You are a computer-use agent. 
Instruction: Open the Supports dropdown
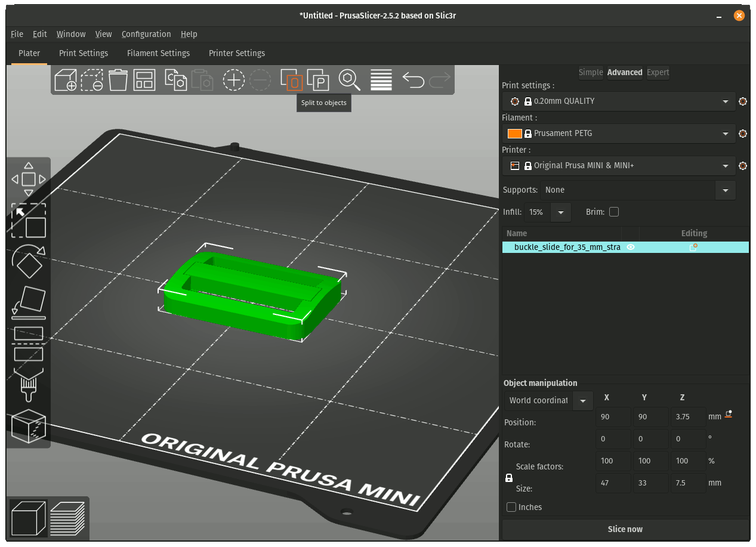click(x=725, y=190)
